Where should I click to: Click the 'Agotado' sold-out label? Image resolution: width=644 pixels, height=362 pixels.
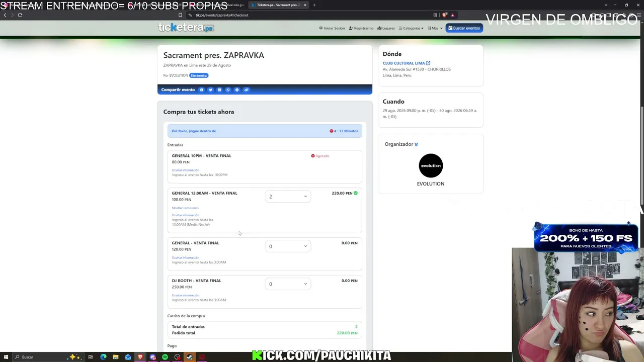point(320,156)
